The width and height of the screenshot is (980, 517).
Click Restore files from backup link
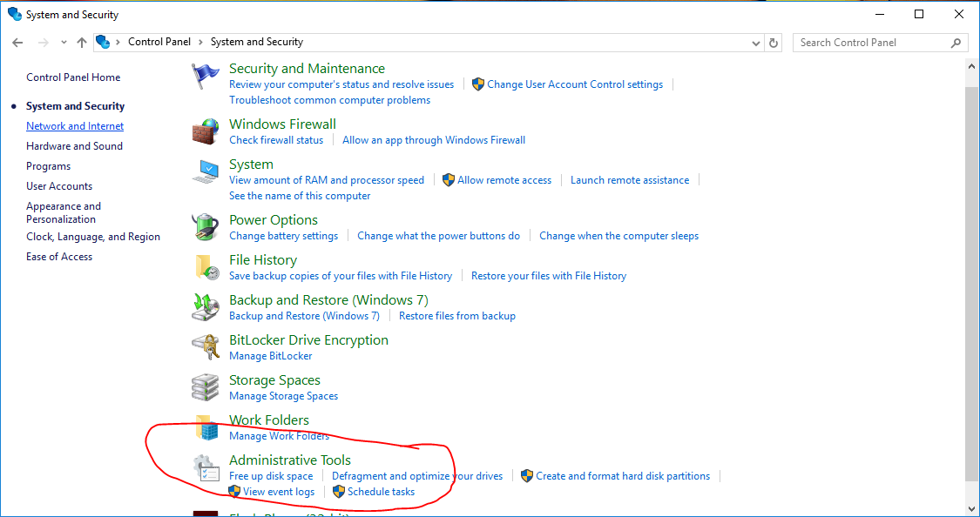point(457,315)
